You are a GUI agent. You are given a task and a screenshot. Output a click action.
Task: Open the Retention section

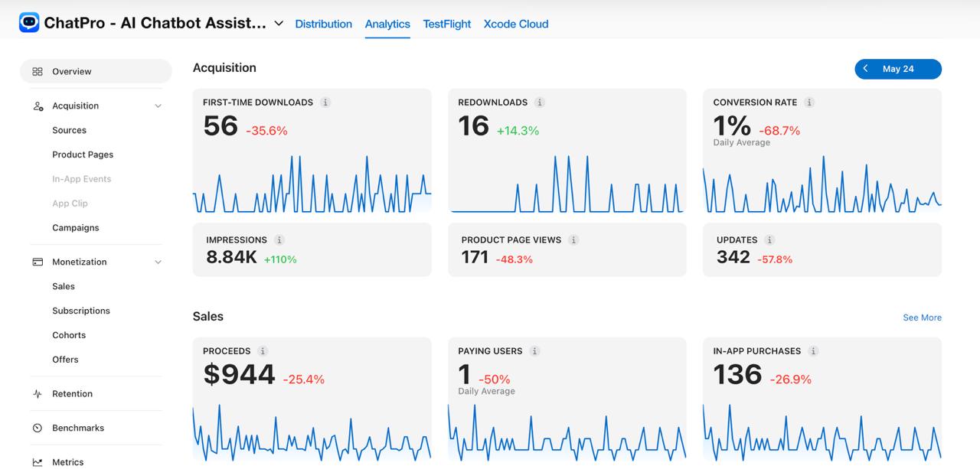point(72,393)
